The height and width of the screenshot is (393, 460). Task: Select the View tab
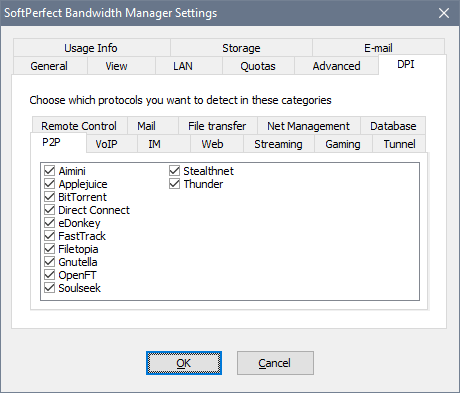121,66
